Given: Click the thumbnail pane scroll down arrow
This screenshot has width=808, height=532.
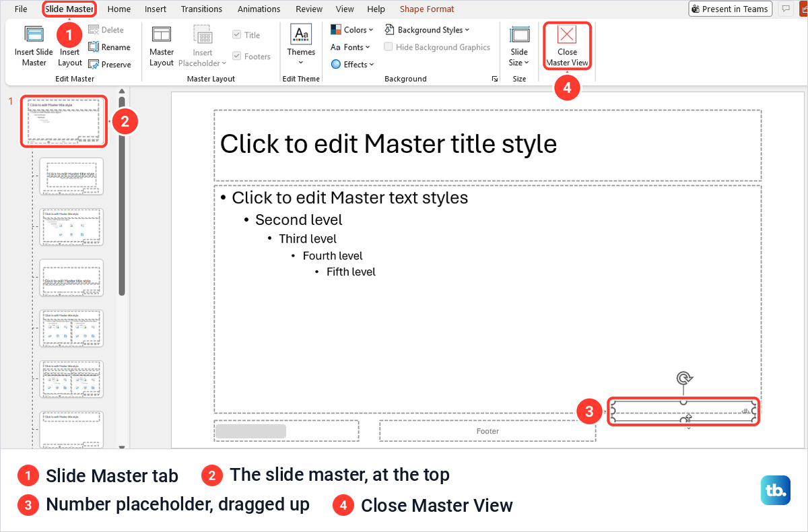Looking at the screenshot, I should pos(122,446).
